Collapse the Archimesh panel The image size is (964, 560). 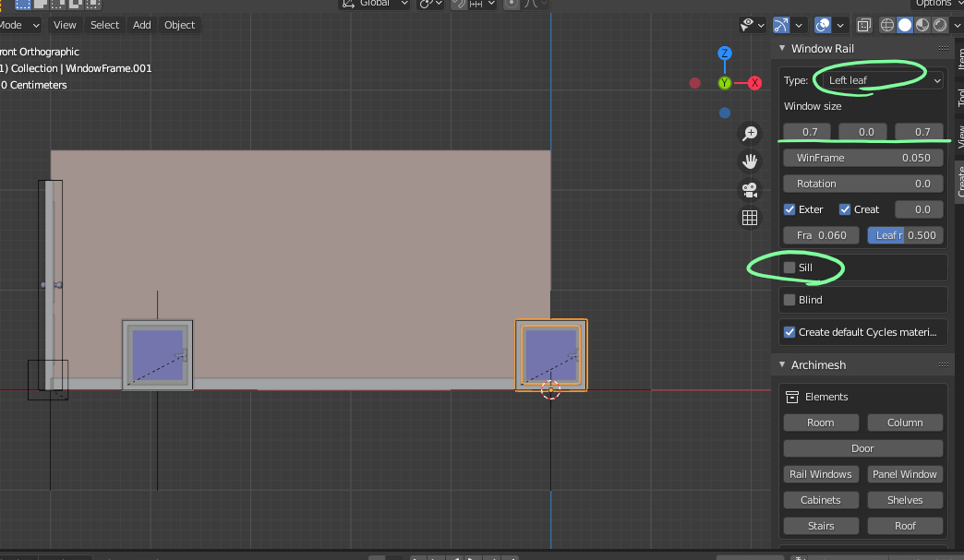(x=782, y=364)
